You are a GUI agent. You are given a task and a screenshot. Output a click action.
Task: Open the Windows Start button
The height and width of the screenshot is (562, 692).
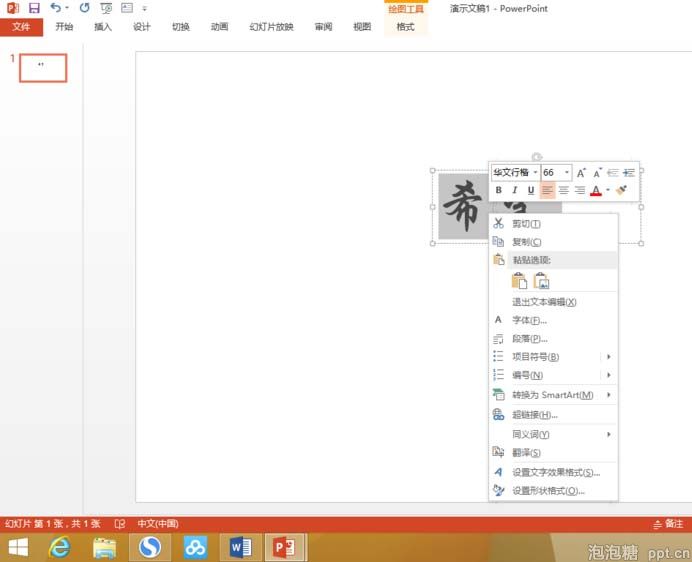click(x=18, y=548)
